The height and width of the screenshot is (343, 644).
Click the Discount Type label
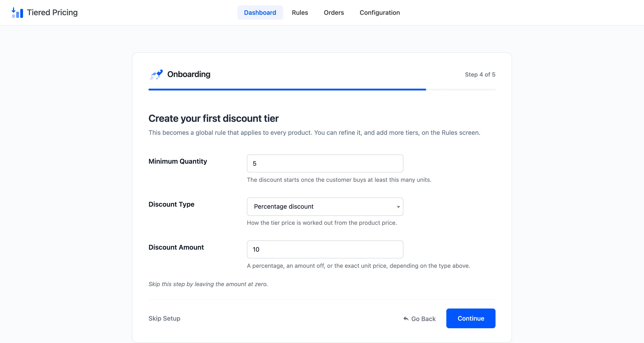click(x=172, y=204)
